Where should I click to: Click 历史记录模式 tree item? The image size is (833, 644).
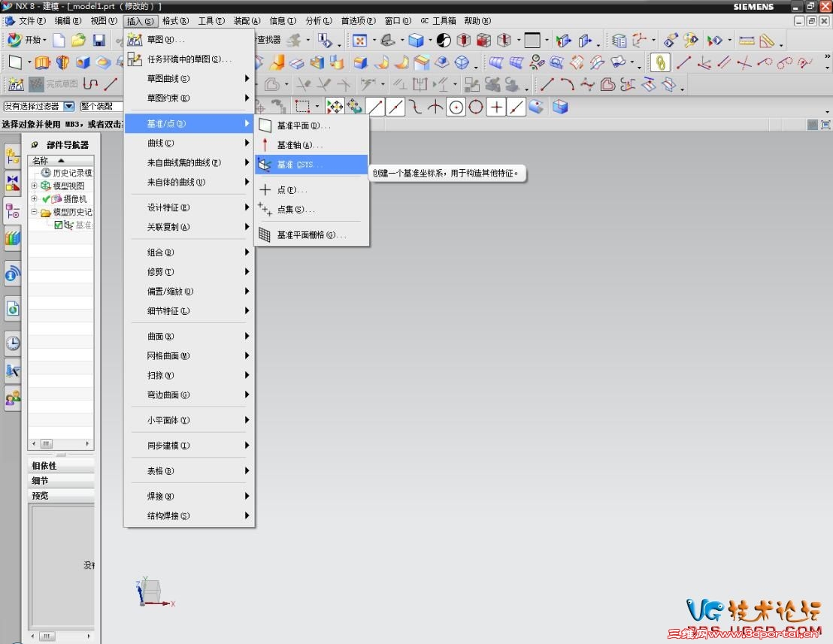pos(67,173)
